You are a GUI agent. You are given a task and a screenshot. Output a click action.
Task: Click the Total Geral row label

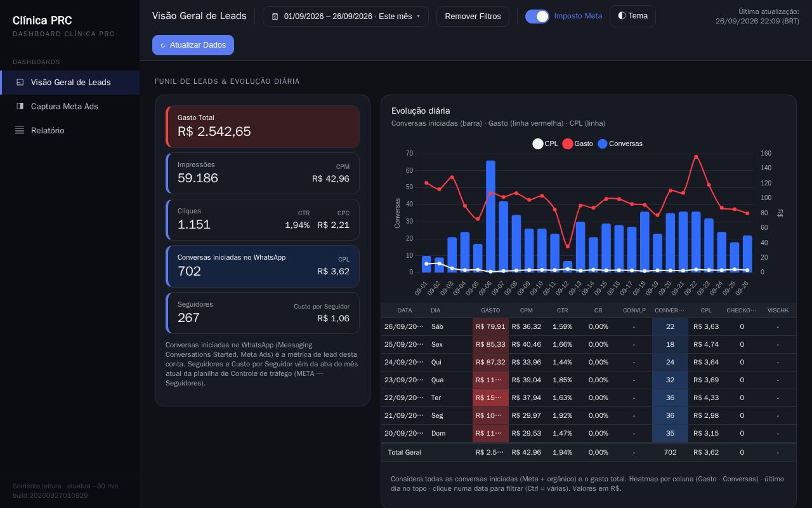(405, 452)
